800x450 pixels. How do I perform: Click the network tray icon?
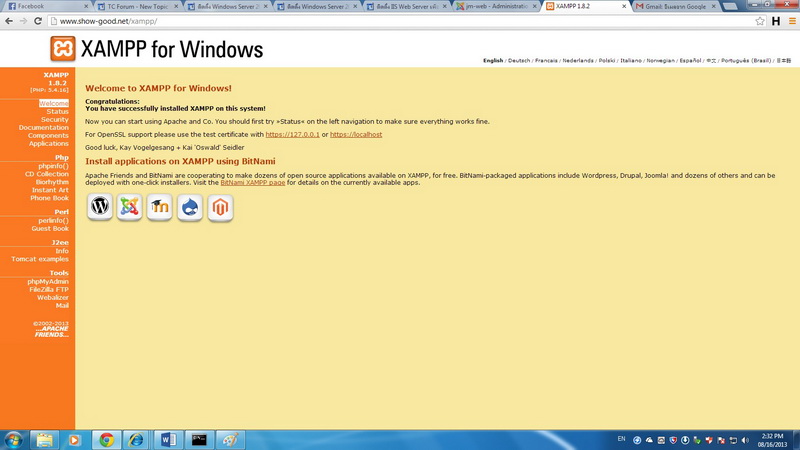pyautogui.click(x=733, y=440)
